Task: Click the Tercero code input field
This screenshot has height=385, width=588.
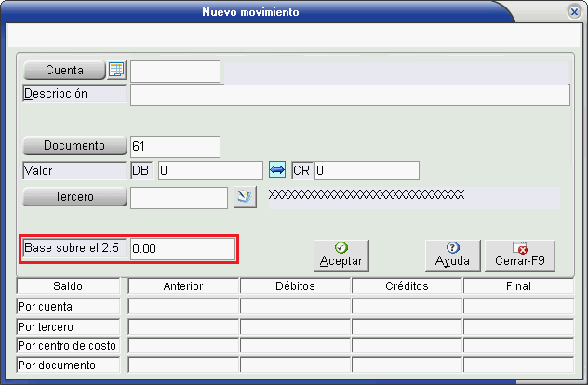Action: 178,197
